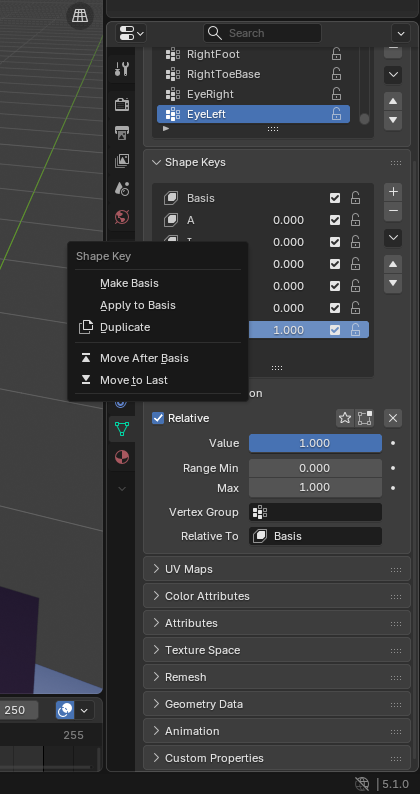
Task: Toggle lock on shape key A
Action: [x=356, y=220]
